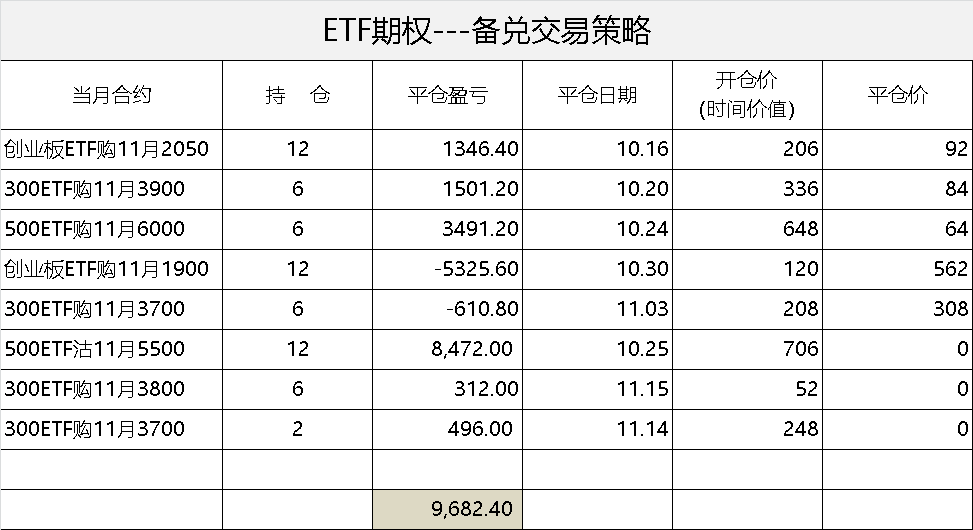The height and width of the screenshot is (530, 973).
Task: Select the 平仓价 column header
Action: pos(897,95)
